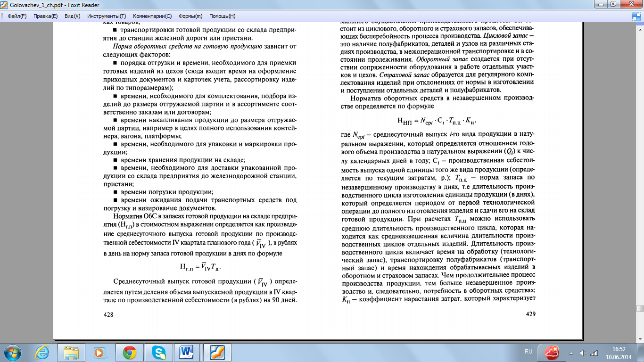The height and width of the screenshot is (362, 644).
Task: Switch to Skype on taskbar
Action: click(x=158, y=352)
